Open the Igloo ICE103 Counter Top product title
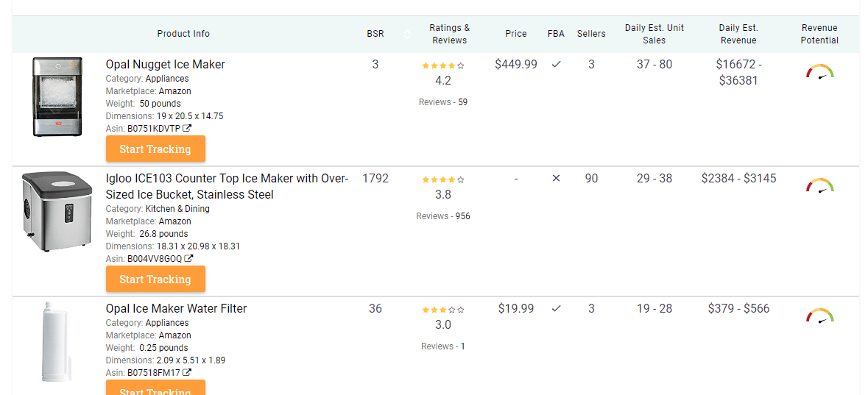 click(x=227, y=186)
